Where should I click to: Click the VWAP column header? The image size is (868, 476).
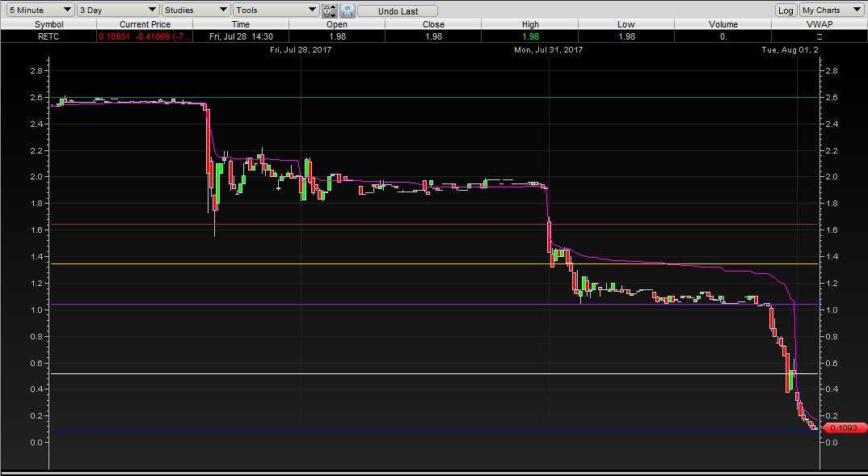pyautogui.click(x=820, y=24)
